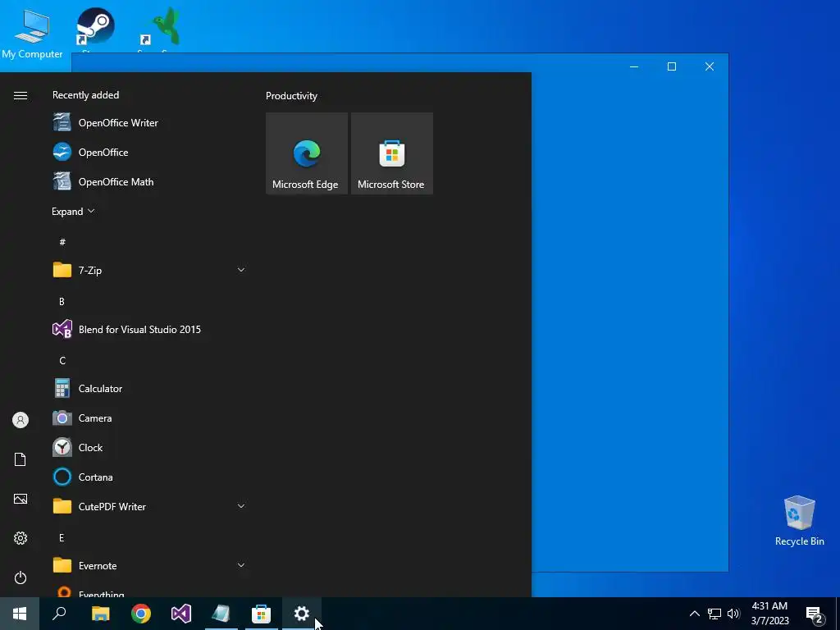Click the E letter header
This screenshot has width=840, height=630.
[x=62, y=538]
